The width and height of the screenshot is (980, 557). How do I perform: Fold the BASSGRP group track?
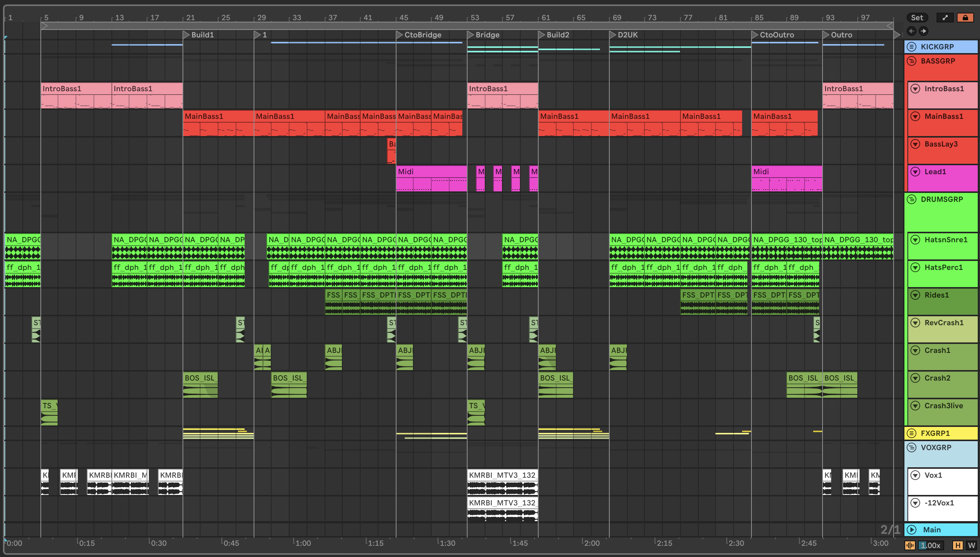click(912, 61)
